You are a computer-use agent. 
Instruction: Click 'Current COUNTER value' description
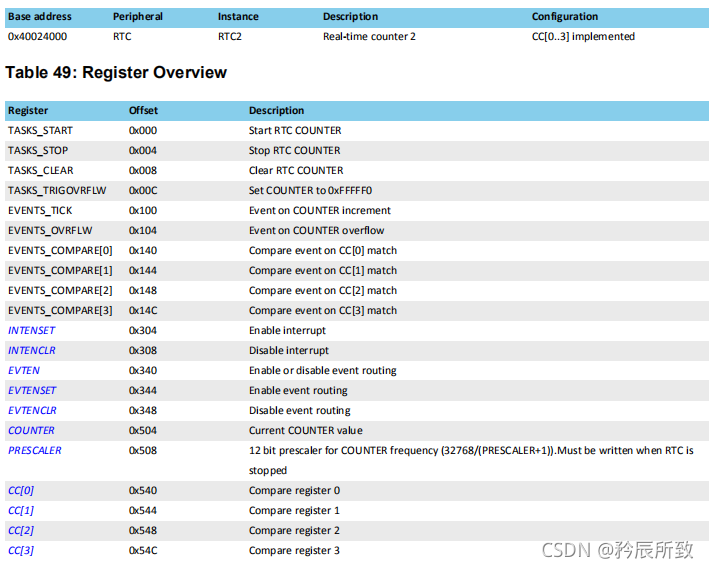pyautogui.click(x=306, y=431)
